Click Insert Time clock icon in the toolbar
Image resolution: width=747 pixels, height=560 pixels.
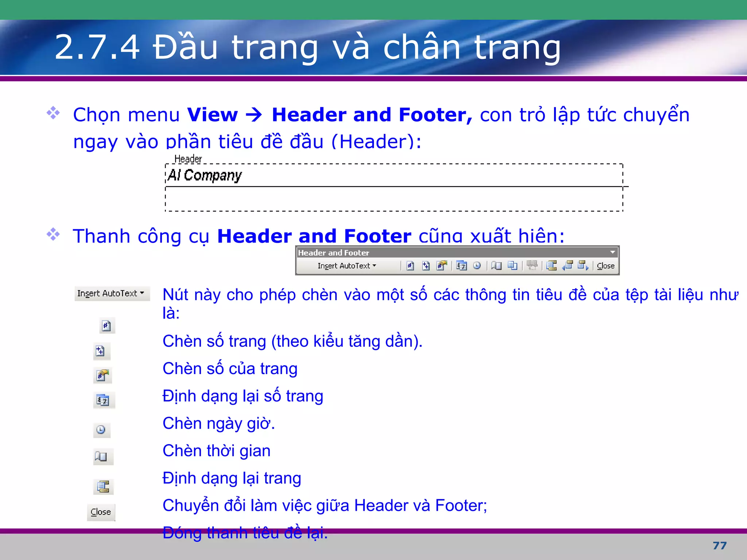click(477, 266)
